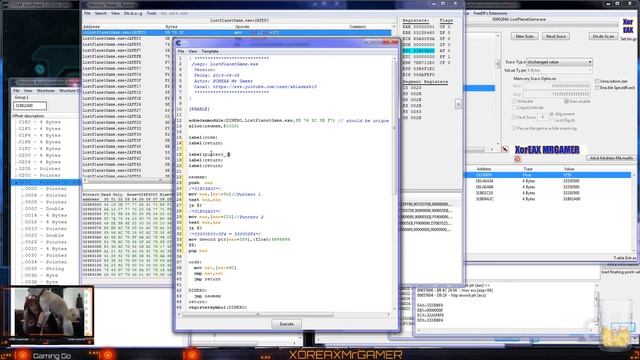Select the Alignment radio button
The image size is (640, 360).
[x=552, y=114]
